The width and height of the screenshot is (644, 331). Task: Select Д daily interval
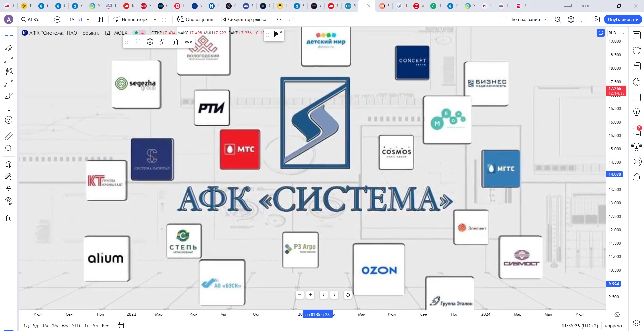point(80,19)
